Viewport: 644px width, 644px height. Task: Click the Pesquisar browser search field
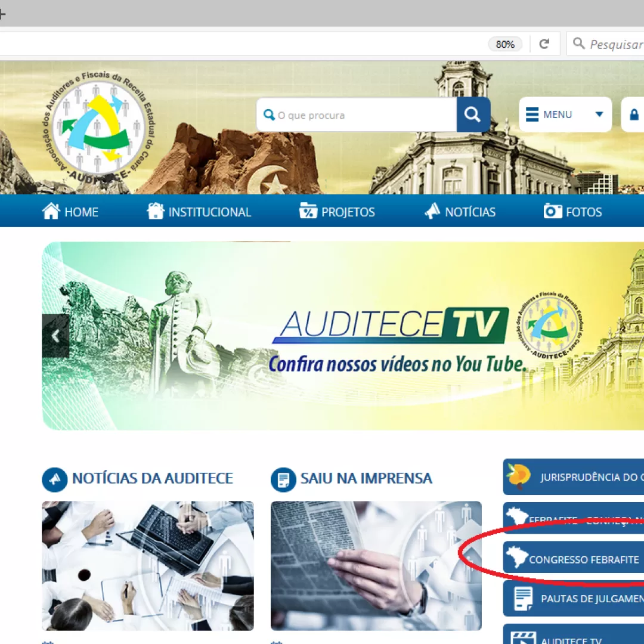605,44
